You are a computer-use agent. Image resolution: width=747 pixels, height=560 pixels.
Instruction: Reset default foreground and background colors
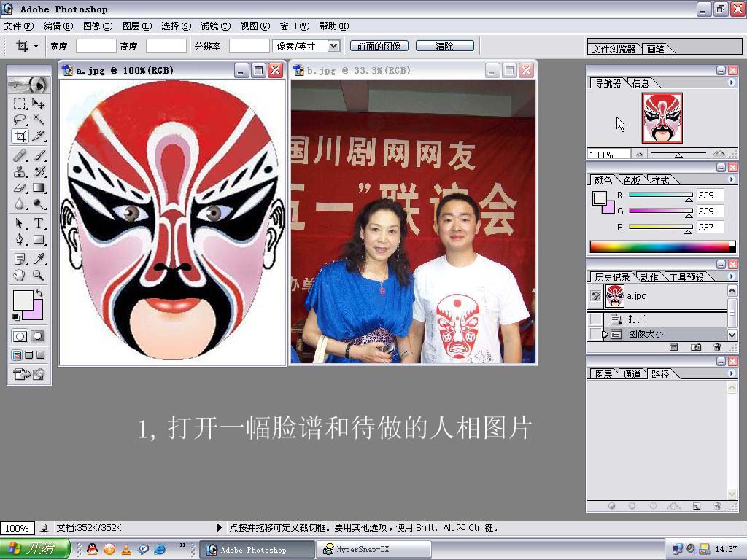16,317
